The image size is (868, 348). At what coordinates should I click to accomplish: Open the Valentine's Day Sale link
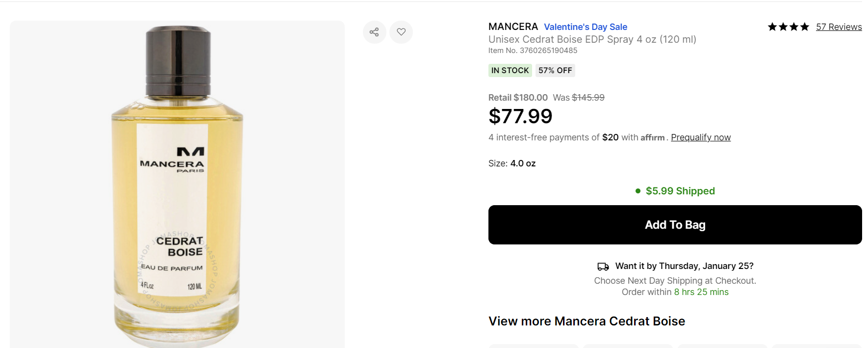[x=586, y=27]
